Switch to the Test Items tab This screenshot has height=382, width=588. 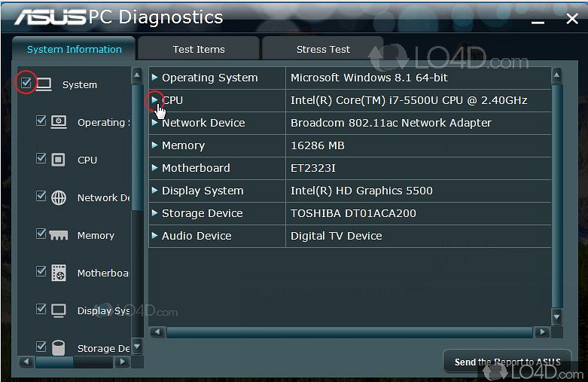[x=199, y=50]
